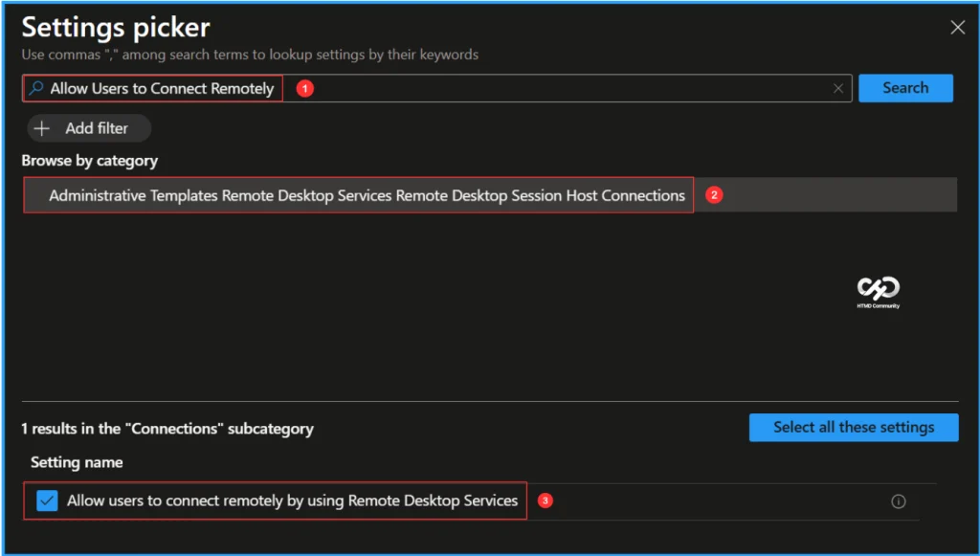Clear search text with the X icon
The width and height of the screenshot is (980, 556).
coord(838,89)
